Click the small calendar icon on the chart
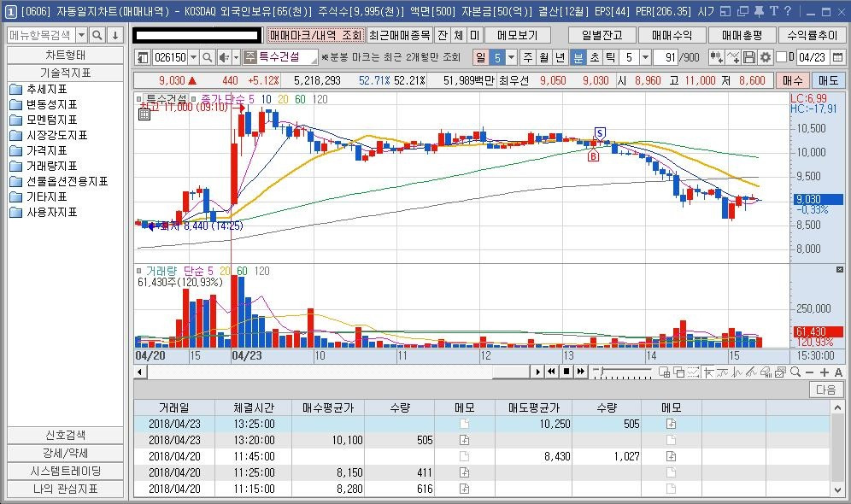 click(x=144, y=114)
